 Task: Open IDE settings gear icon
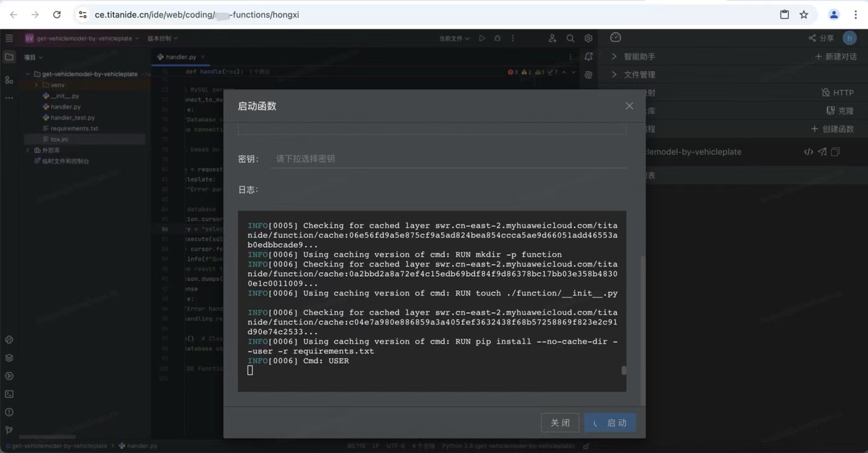[x=588, y=39]
